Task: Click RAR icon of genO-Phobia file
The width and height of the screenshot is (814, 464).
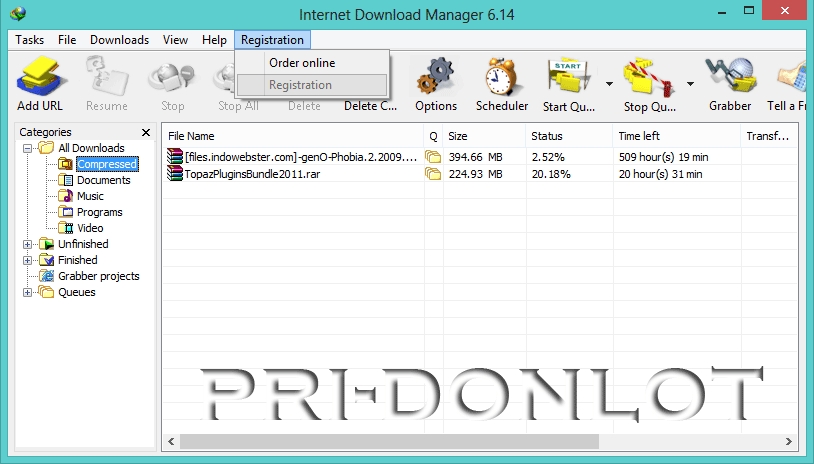Action: click(x=175, y=157)
